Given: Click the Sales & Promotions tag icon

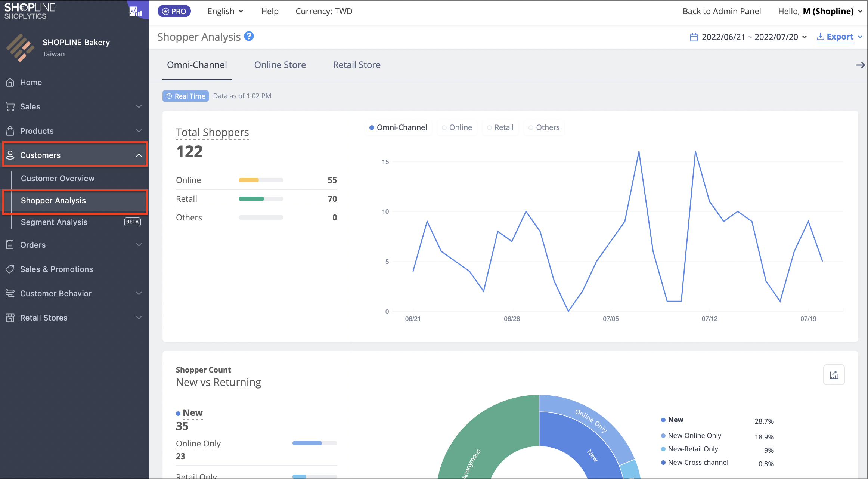Looking at the screenshot, I should 10,269.
